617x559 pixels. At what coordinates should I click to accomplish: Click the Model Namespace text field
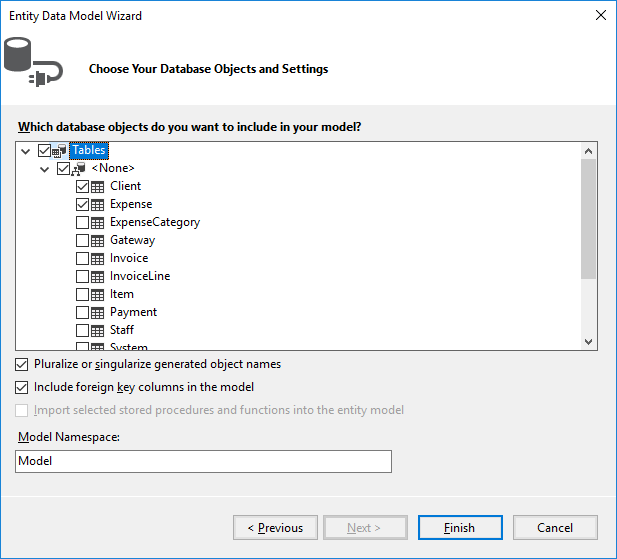click(x=204, y=461)
